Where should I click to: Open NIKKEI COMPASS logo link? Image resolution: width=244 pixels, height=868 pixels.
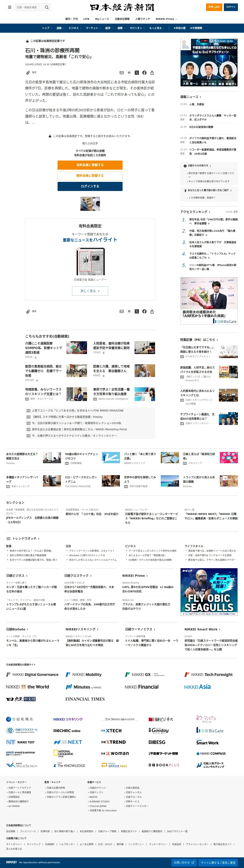(x=211, y=753)
